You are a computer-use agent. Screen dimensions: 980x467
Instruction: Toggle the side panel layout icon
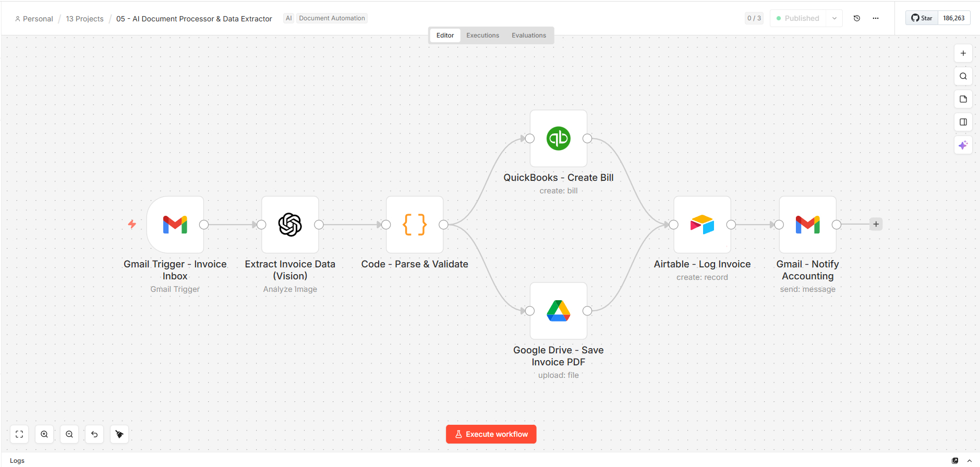click(963, 122)
